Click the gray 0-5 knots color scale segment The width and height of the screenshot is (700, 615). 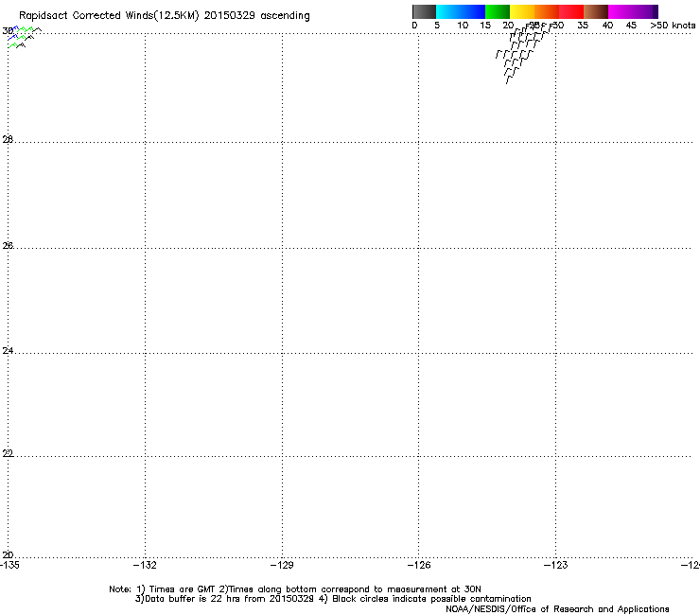pyautogui.click(x=424, y=11)
